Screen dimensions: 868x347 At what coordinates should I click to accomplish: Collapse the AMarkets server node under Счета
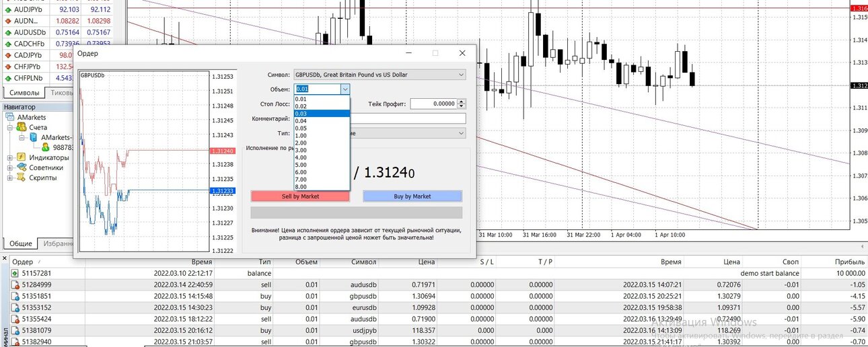click(22, 137)
